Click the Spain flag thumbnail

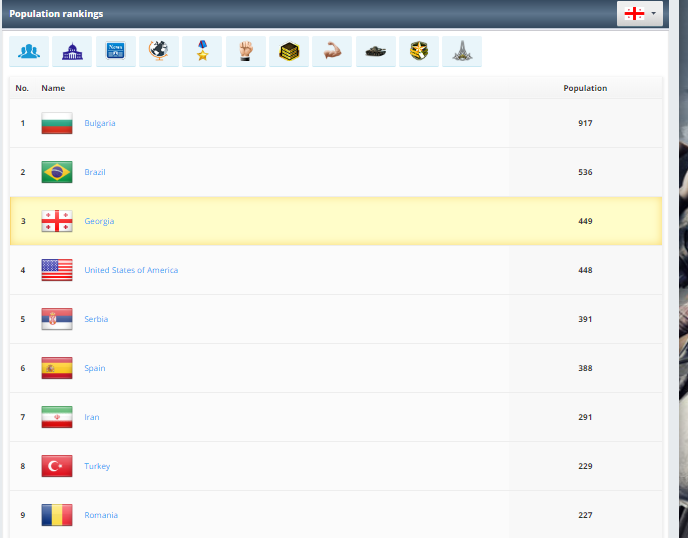pos(57,368)
